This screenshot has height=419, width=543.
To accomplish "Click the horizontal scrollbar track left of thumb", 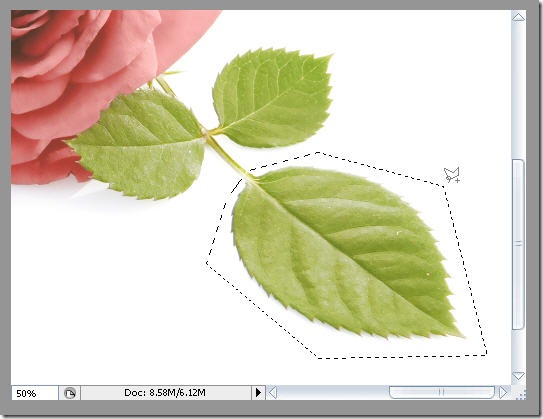I will click(x=333, y=393).
